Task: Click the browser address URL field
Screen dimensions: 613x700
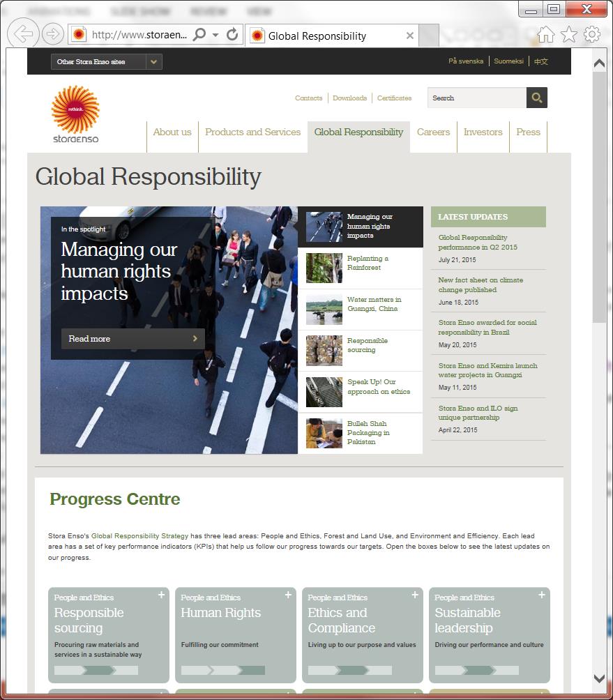Action: [x=139, y=34]
